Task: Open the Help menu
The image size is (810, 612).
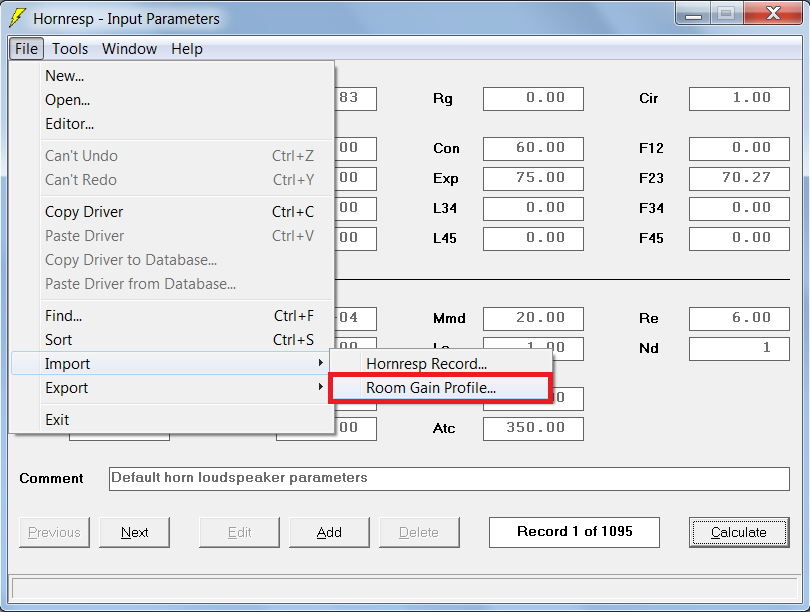Action: tap(186, 49)
